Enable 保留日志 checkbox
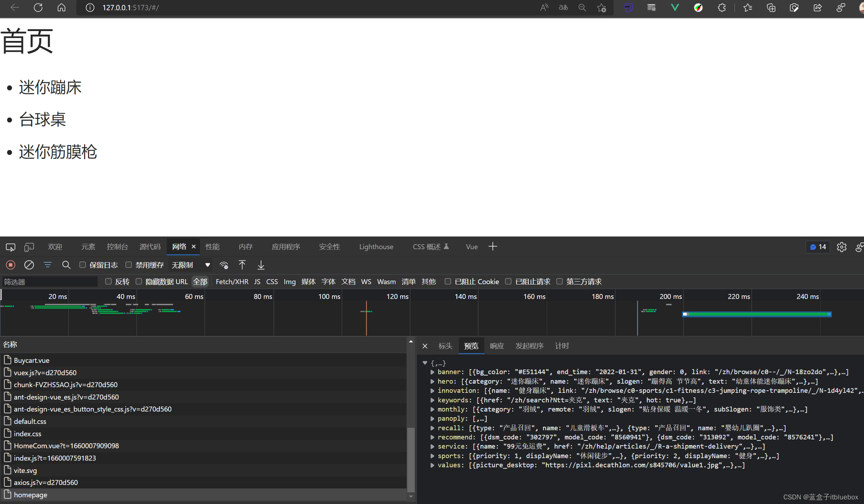Screen dimensions: 864x504 (x=83, y=265)
